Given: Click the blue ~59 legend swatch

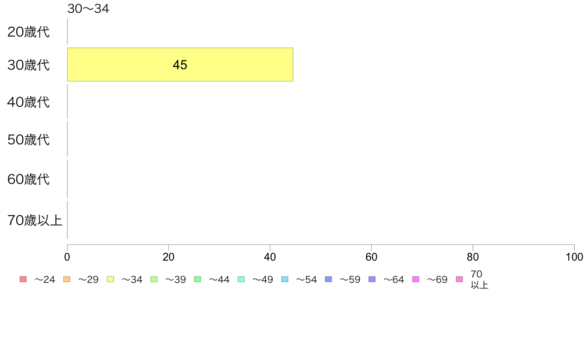Looking at the screenshot, I should 329,279.
